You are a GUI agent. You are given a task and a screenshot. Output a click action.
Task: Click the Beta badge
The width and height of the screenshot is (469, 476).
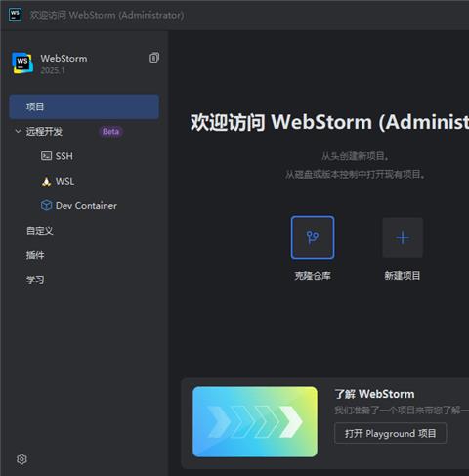point(110,132)
